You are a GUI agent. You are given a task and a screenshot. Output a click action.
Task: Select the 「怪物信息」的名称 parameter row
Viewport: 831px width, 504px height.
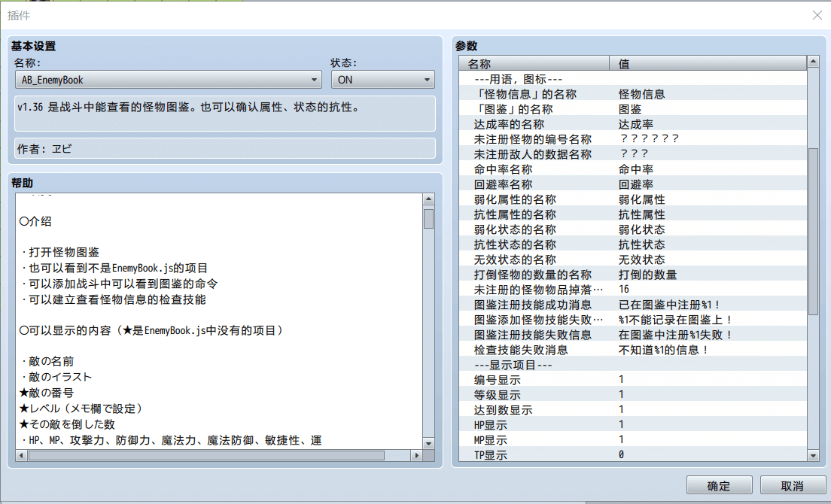tap(633, 94)
